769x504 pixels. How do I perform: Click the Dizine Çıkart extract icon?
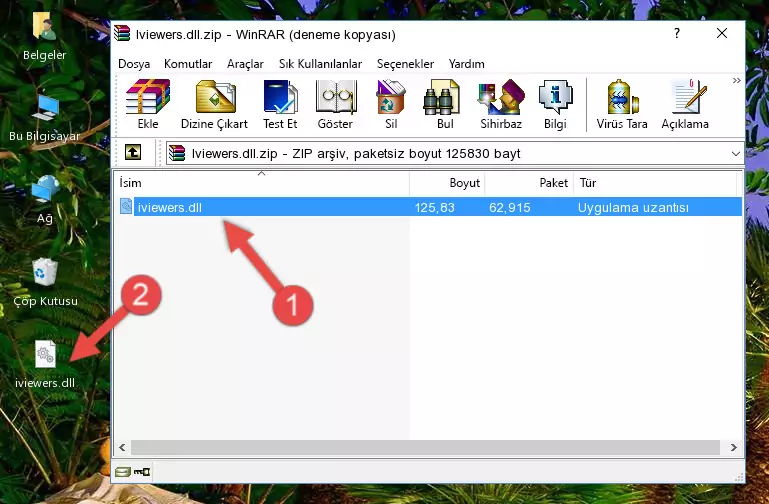(214, 104)
